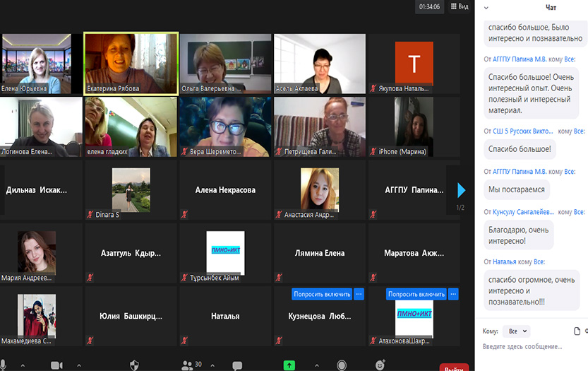Viewport: 588px width, 371px height.
Task: Open the Participants panel icon
Action: [188, 365]
